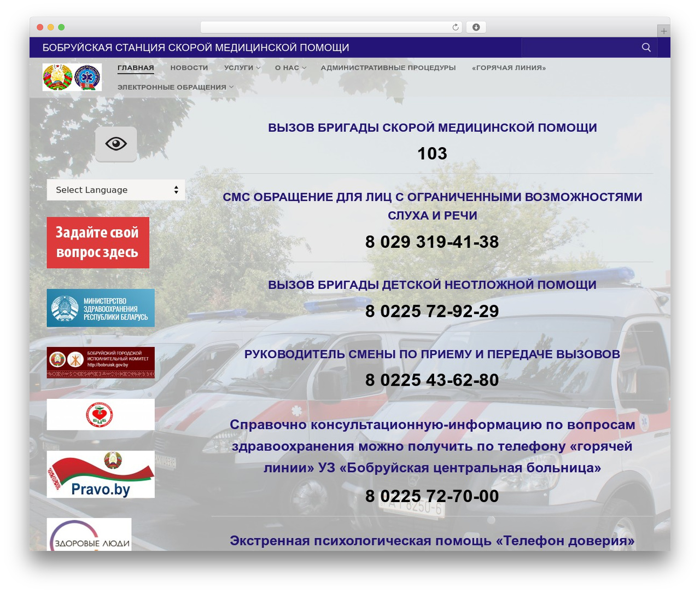Click phone number 8 0225 72-70-00
Image resolution: width=700 pixels, height=593 pixels.
click(x=432, y=496)
